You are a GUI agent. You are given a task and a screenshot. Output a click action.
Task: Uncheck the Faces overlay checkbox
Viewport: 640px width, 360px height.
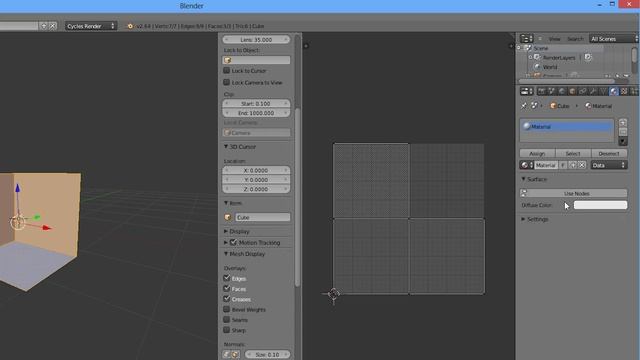pos(227,289)
